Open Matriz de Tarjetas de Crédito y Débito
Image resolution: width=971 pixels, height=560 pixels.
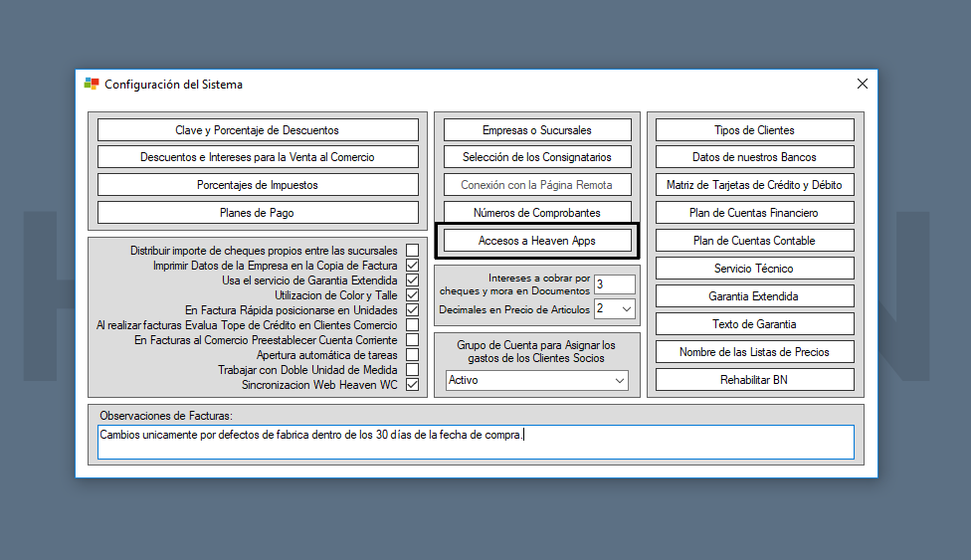click(x=754, y=185)
